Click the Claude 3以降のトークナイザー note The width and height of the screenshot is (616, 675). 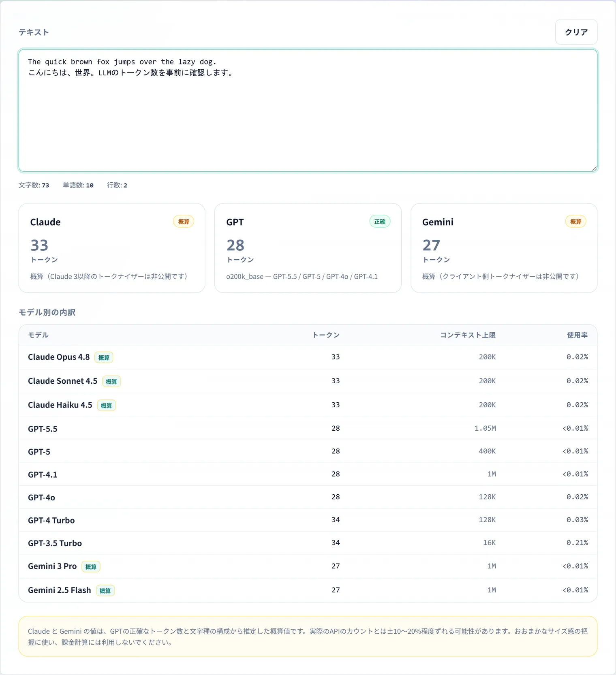pyautogui.click(x=109, y=276)
